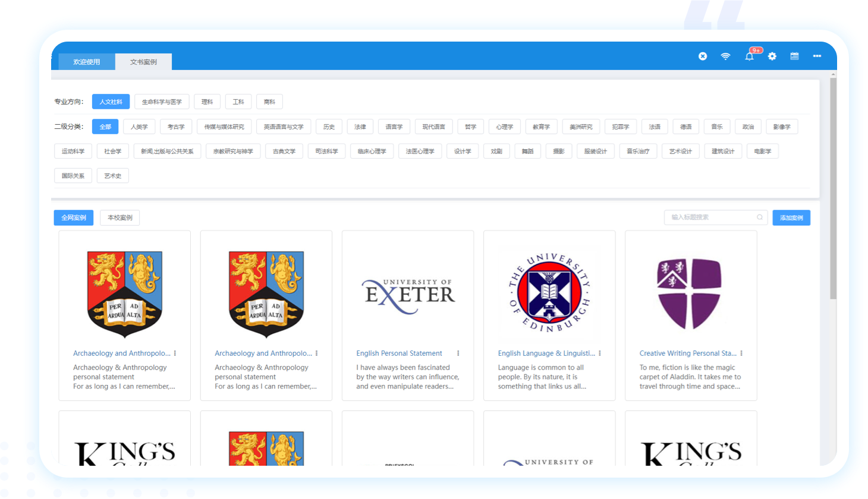Focus the 输入标题搜索 search field
The height and width of the screenshot is (499, 868).
tap(716, 217)
